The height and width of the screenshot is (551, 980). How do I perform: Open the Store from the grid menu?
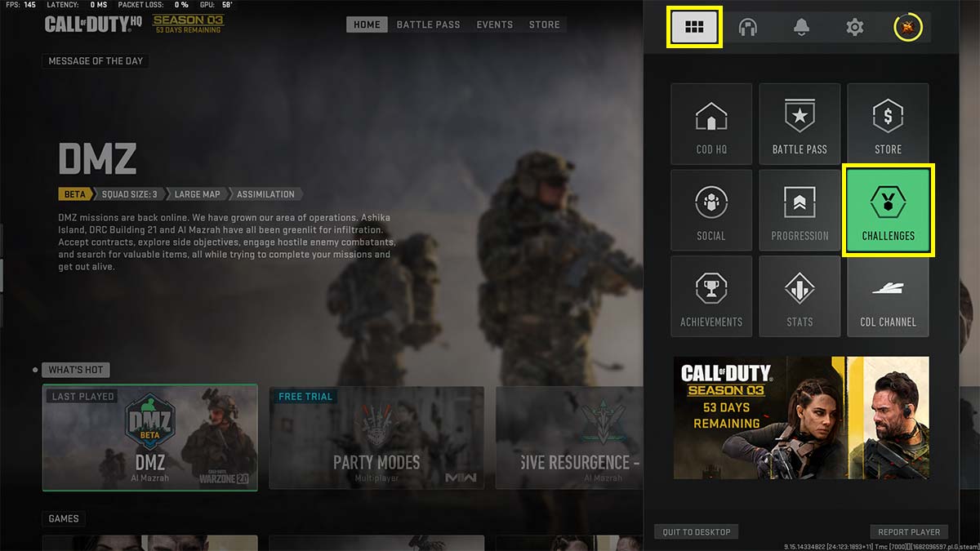click(x=888, y=123)
